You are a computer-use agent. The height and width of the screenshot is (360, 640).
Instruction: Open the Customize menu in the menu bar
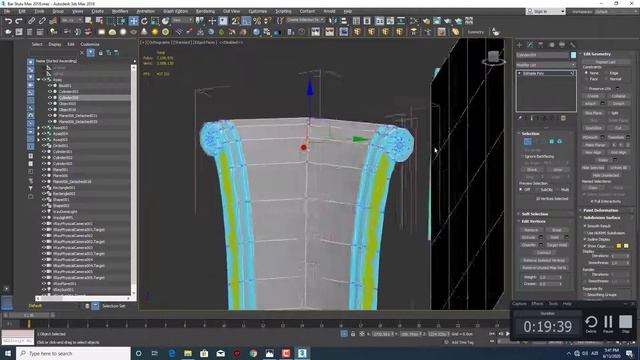tap(258, 11)
